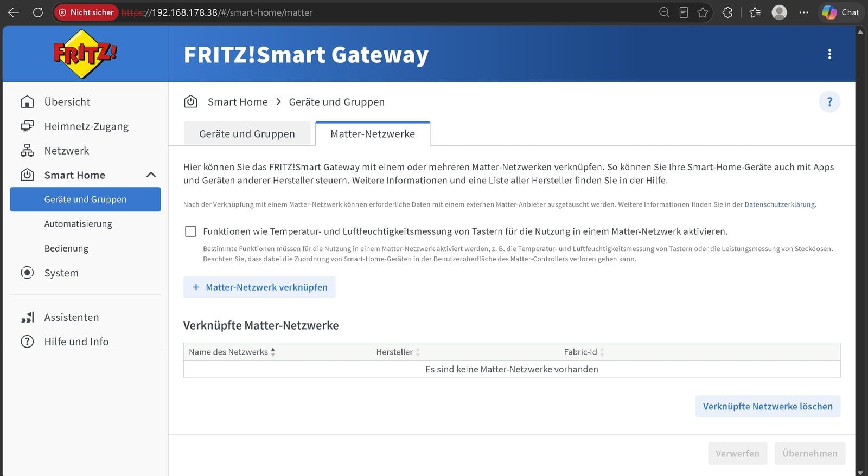
Task: Bookmark this page with the star icon
Action: [703, 12]
